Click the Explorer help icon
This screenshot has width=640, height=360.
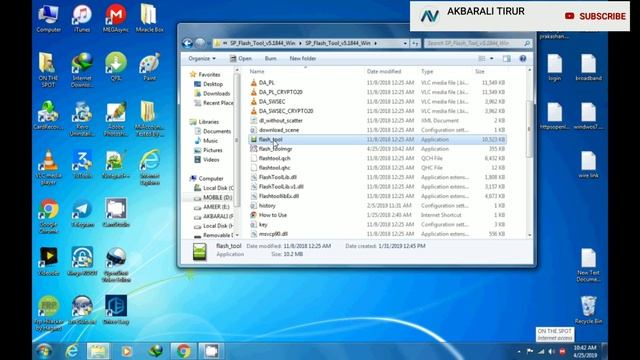523,58
